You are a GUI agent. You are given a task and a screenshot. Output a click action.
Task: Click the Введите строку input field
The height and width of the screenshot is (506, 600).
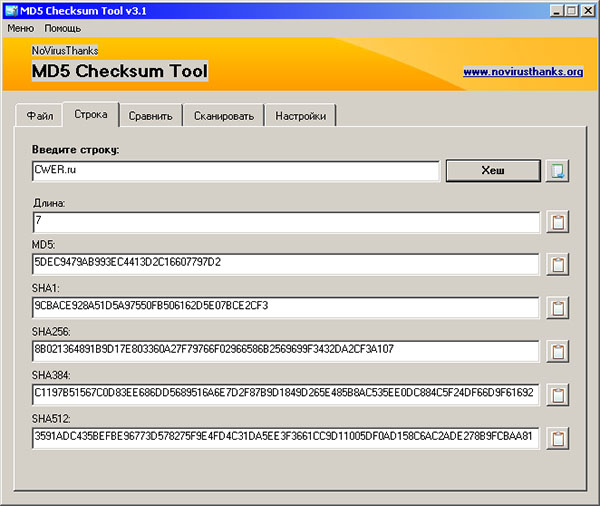pos(235,171)
